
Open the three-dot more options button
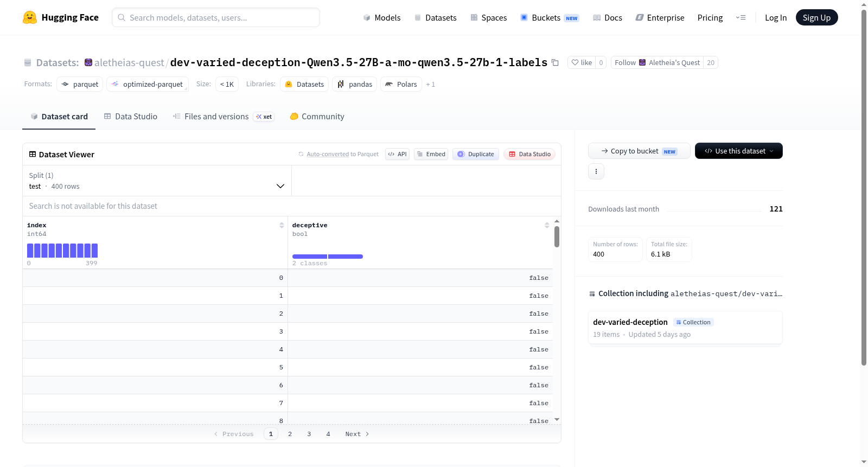tap(596, 171)
